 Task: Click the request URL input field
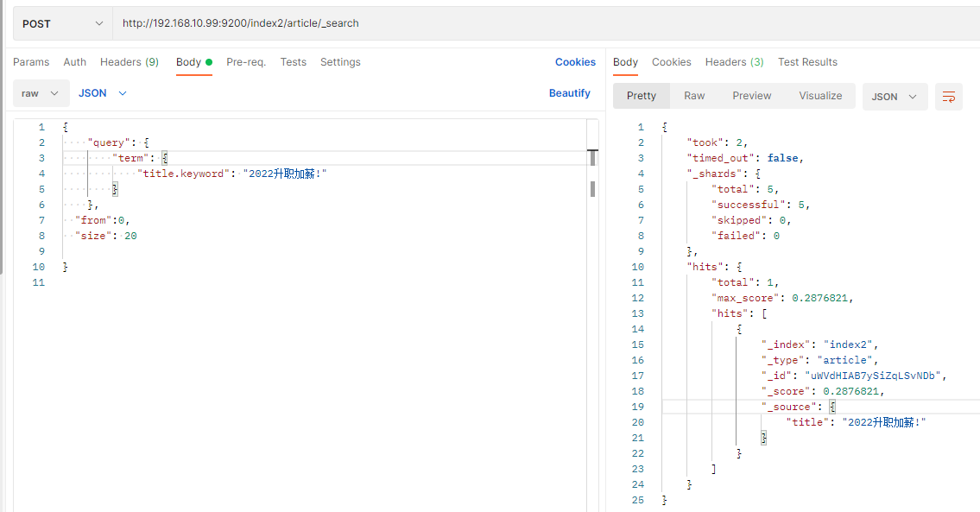click(x=544, y=24)
